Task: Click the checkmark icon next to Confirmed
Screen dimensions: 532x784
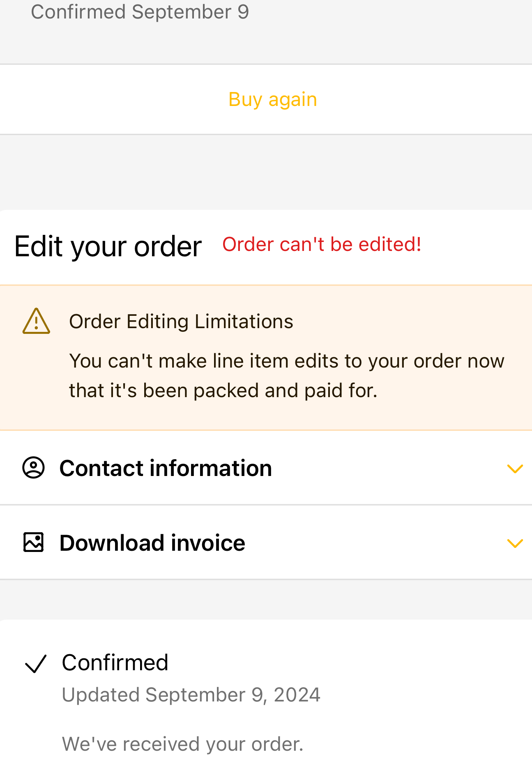Action: click(36, 663)
